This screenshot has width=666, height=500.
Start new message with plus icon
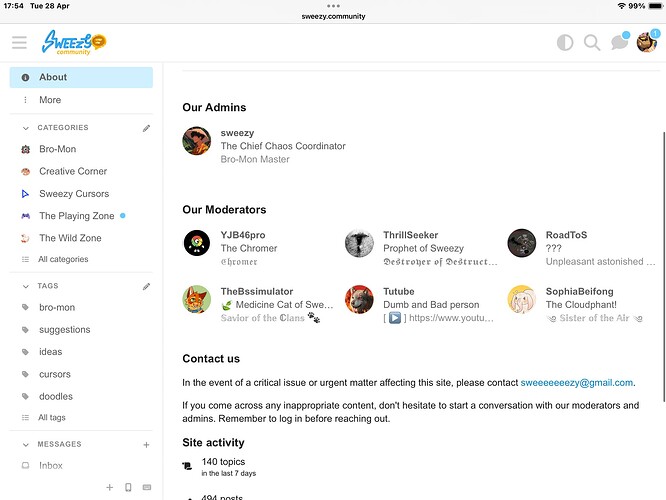[x=146, y=445]
